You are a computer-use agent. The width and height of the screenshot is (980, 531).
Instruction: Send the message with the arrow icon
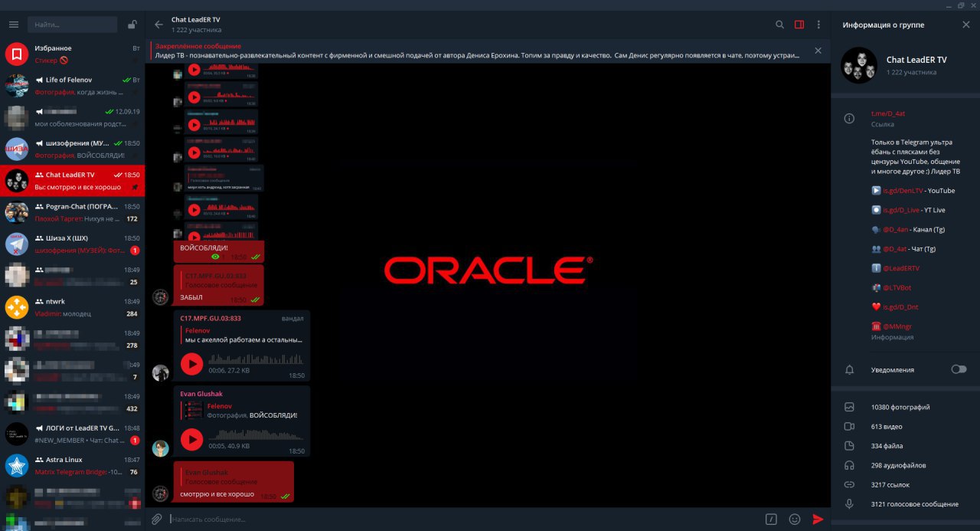point(818,519)
